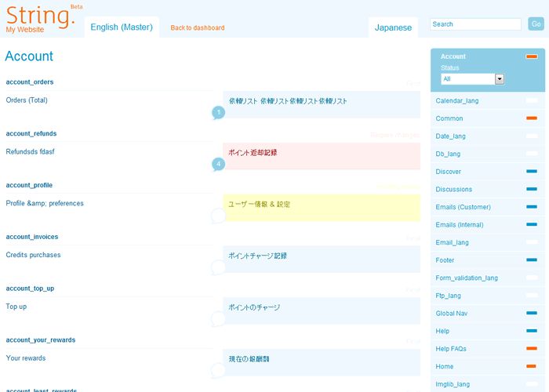
Task: Switch to the Japanese language tab
Action: pyautogui.click(x=393, y=27)
